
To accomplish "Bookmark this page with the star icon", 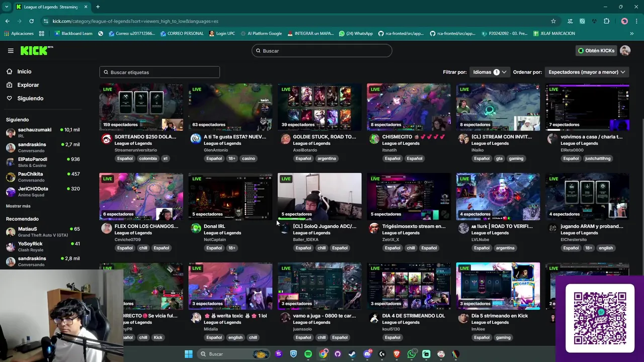I will click(553, 21).
